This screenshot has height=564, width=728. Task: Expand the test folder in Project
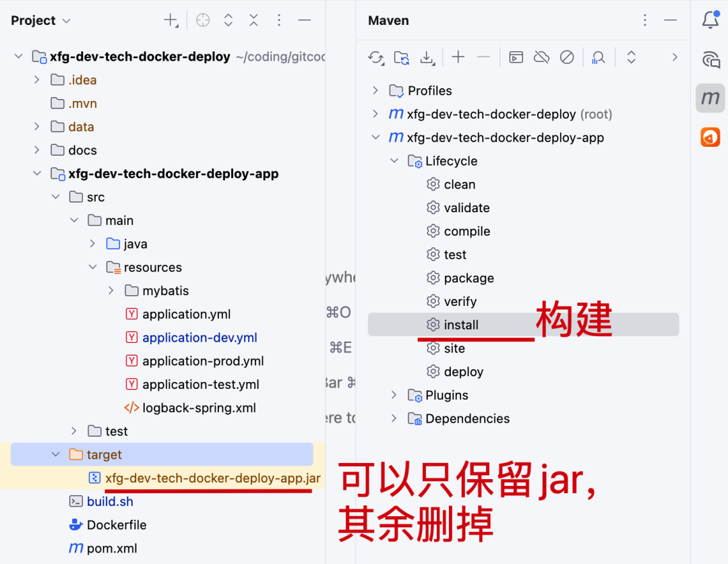pos(74,431)
